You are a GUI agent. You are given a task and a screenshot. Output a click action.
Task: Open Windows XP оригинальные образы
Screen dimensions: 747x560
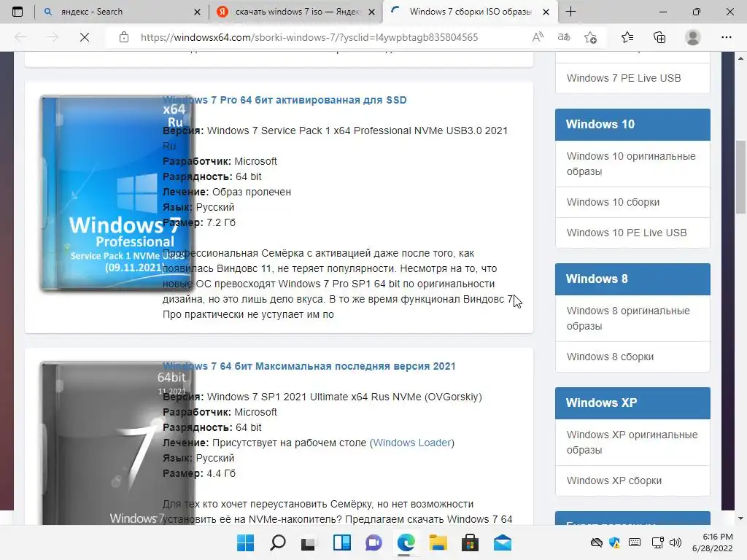632,443
